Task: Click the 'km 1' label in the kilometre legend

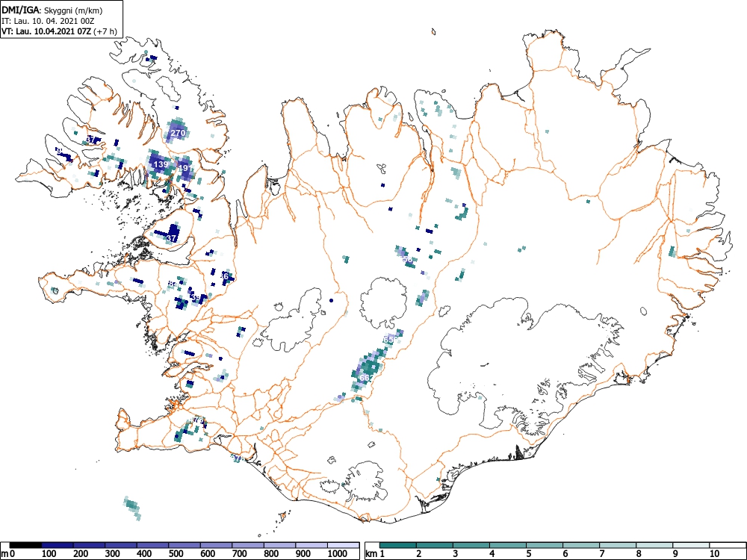Action: (375, 554)
